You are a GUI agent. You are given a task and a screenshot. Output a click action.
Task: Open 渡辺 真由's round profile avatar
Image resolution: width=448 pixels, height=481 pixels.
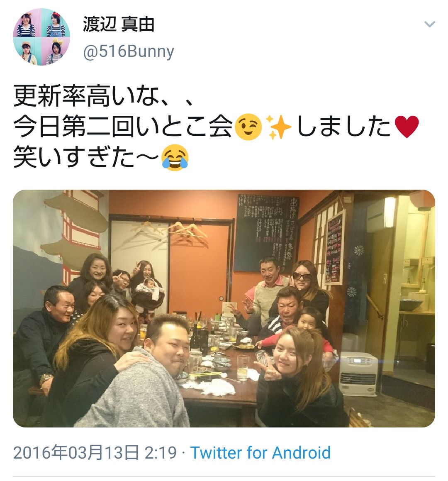[x=41, y=37]
